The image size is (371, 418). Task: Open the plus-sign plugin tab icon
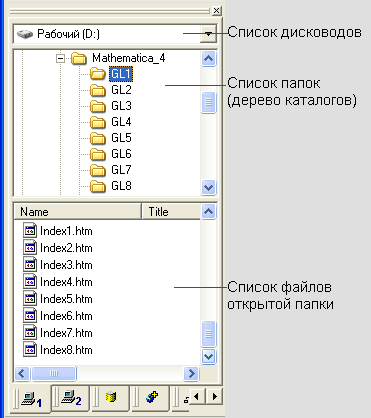(x=152, y=397)
